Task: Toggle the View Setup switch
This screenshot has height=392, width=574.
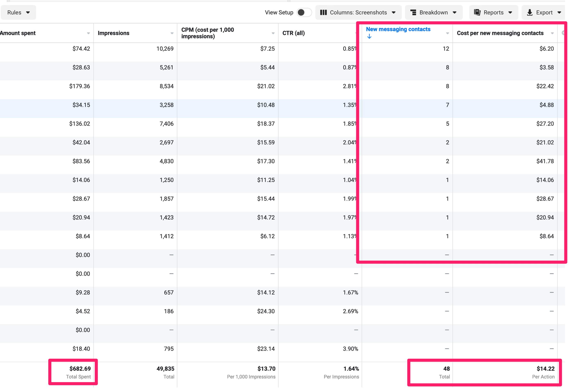Action: point(304,12)
